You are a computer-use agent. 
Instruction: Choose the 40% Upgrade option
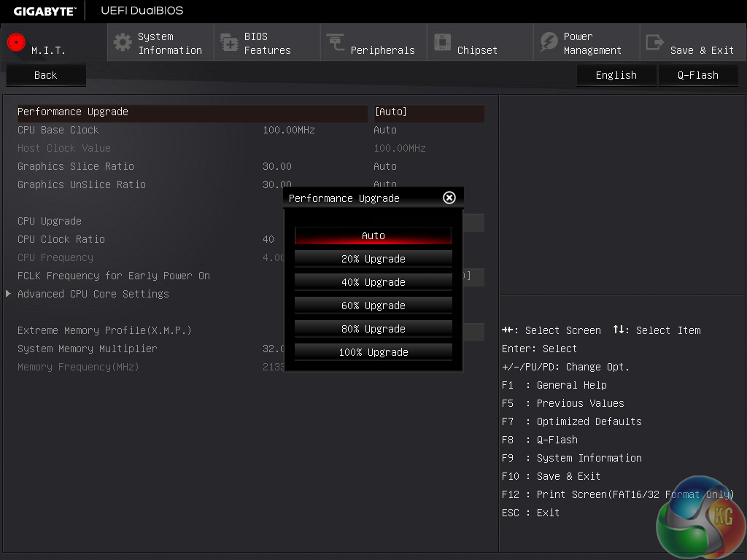pos(373,282)
